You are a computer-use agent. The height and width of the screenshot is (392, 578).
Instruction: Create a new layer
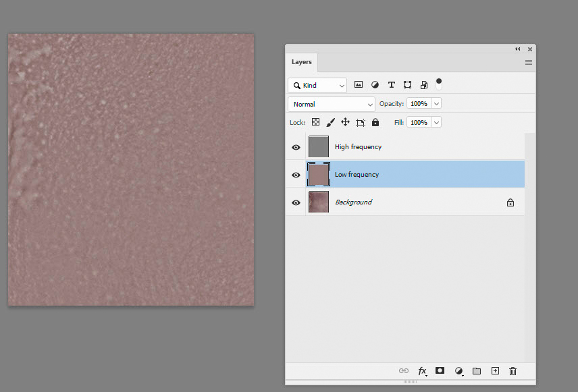pyautogui.click(x=495, y=371)
